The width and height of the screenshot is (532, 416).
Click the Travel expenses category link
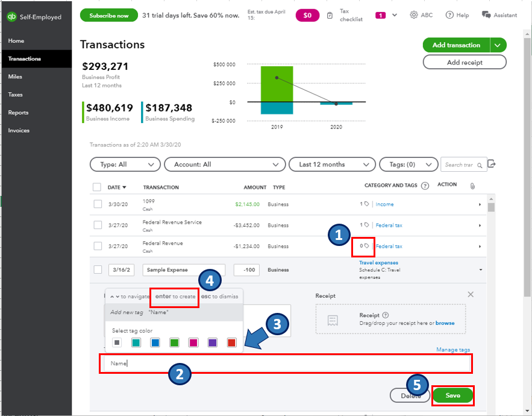tap(378, 262)
